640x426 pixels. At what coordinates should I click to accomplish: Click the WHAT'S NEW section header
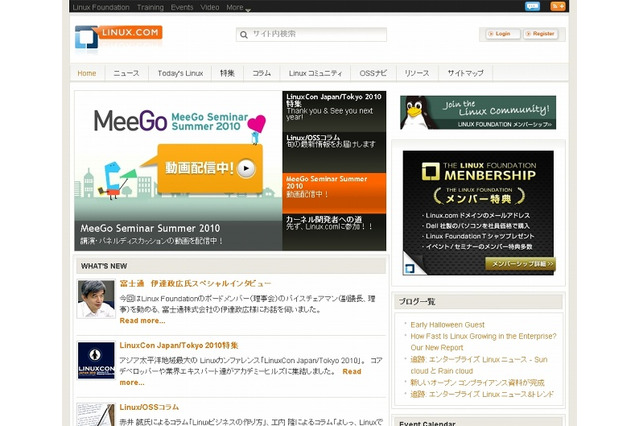(231, 266)
